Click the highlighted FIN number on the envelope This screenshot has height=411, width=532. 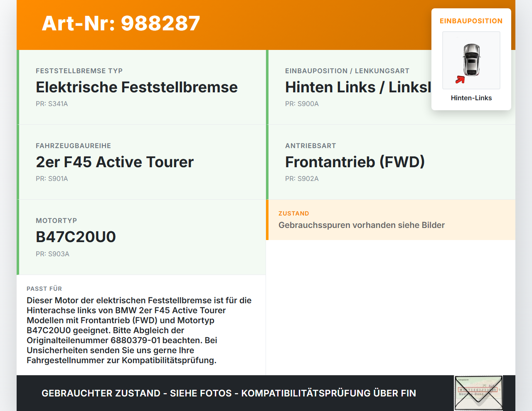pos(478,390)
